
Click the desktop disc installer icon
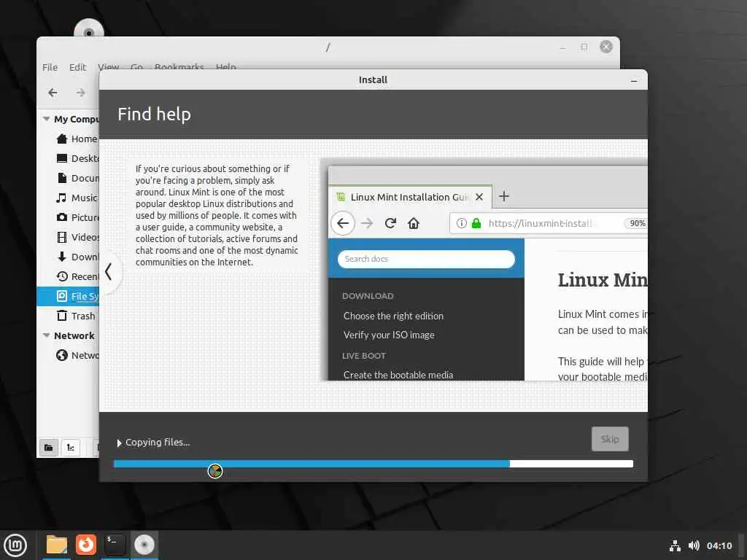point(88,28)
